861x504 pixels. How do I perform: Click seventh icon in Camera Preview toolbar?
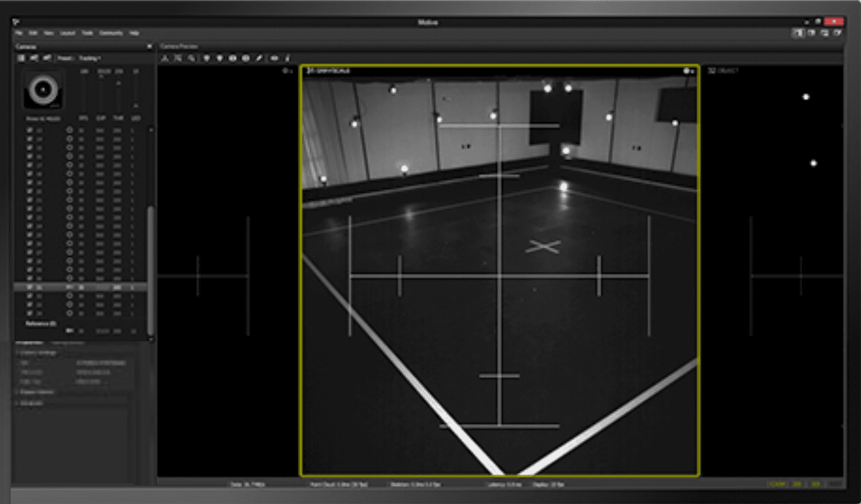[x=246, y=58]
